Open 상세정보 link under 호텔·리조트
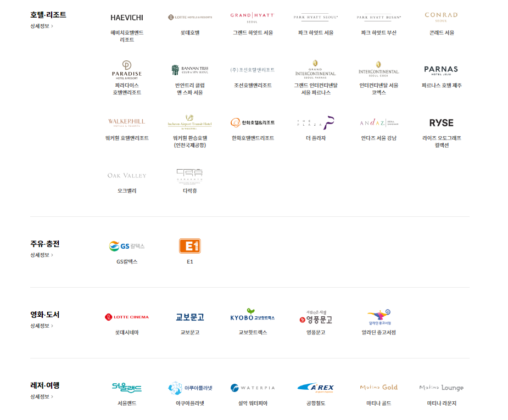Image resolution: width=508 pixels, height=420 pixels. 42,26
